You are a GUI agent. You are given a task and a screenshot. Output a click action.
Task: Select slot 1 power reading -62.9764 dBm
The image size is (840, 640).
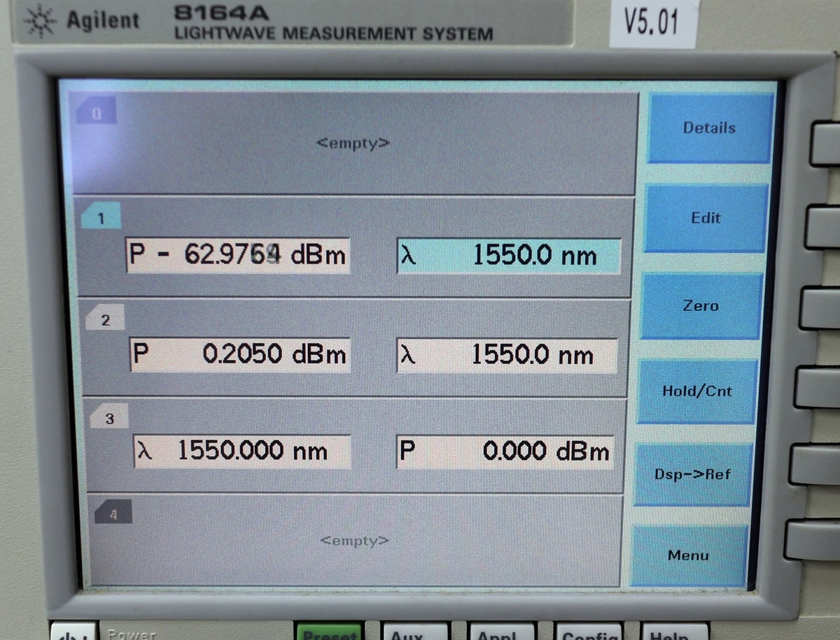(x=238, y=255)
